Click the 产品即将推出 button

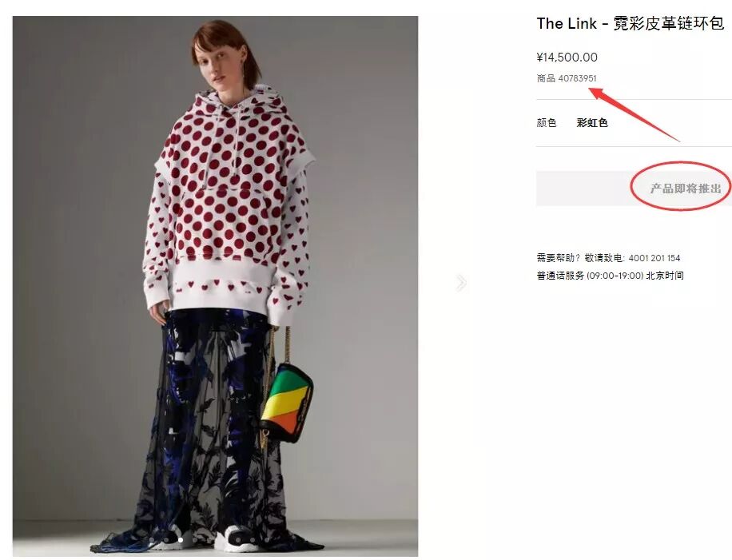tap(634, 189)
